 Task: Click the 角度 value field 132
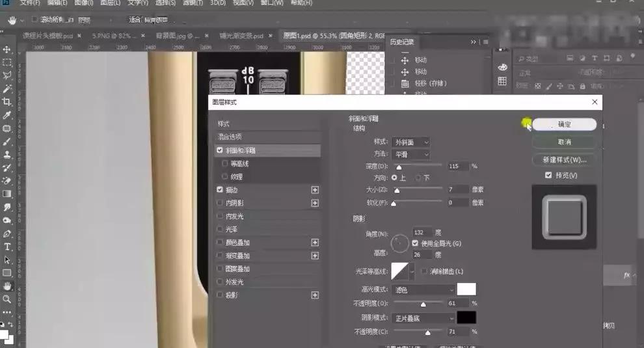tap(422, 233)
